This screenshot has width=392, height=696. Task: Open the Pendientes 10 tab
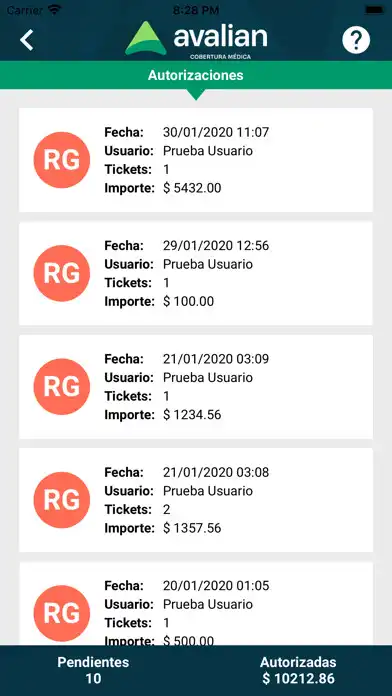pyautogui.click(x=93, y=670)
